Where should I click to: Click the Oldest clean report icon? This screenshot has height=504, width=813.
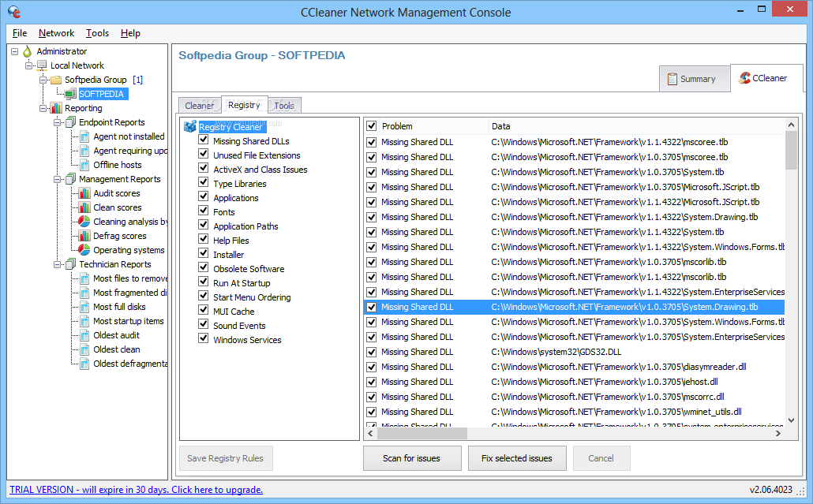(x=84, y=349)
